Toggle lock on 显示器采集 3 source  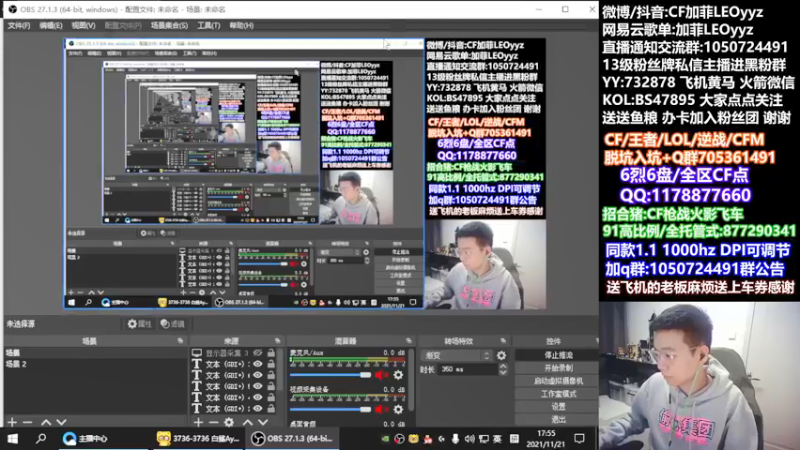pos(271,353)
